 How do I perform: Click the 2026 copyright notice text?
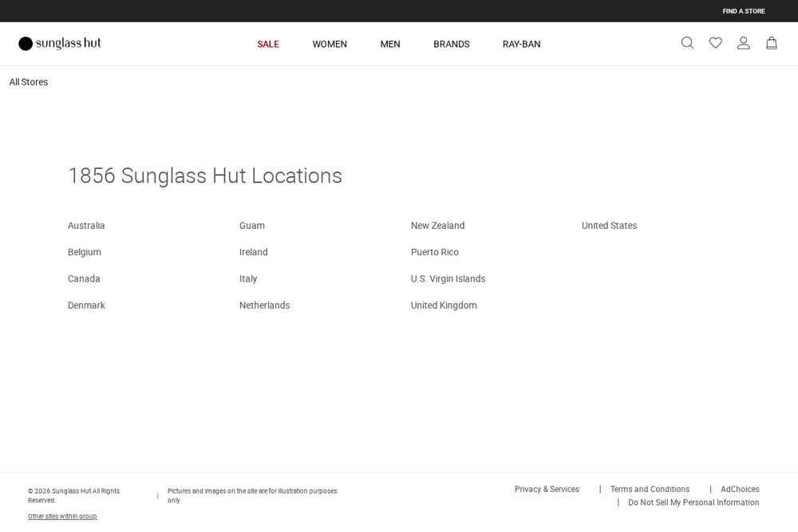73,495
